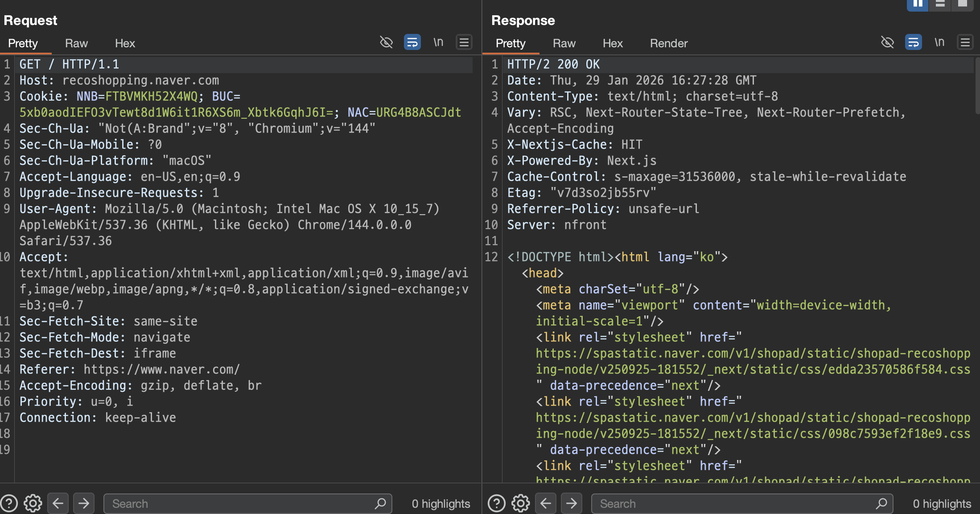
Task: Show \n newline characters in Response
Action: click(939, 42)
